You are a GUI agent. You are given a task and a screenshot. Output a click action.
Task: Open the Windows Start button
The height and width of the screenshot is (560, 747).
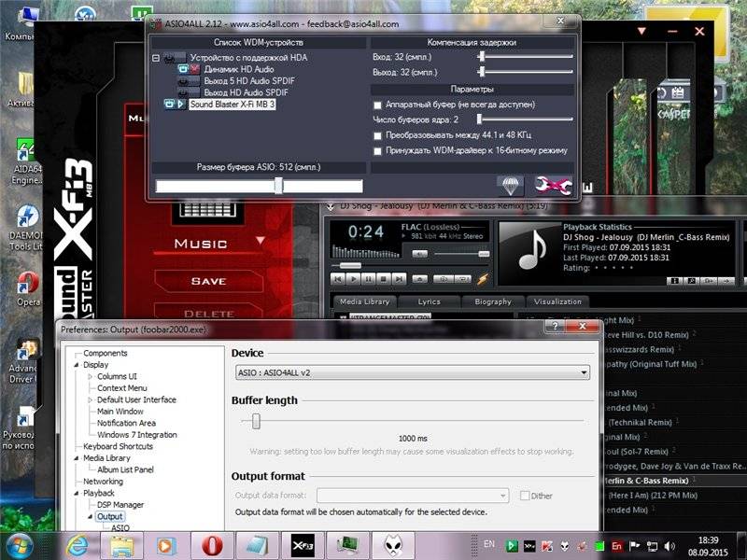[19, 546]
